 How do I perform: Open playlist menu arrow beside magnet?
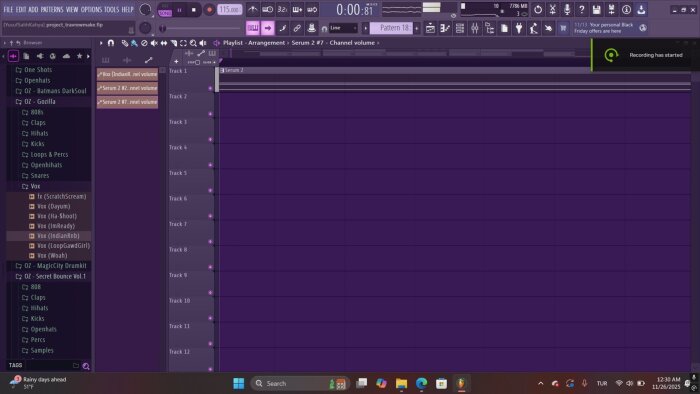pos(101,43)
